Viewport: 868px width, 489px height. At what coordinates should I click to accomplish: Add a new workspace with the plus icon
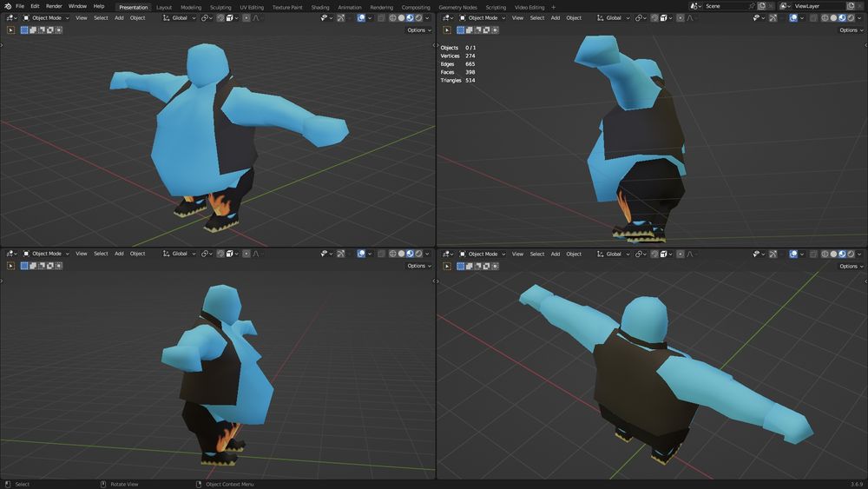554,7
